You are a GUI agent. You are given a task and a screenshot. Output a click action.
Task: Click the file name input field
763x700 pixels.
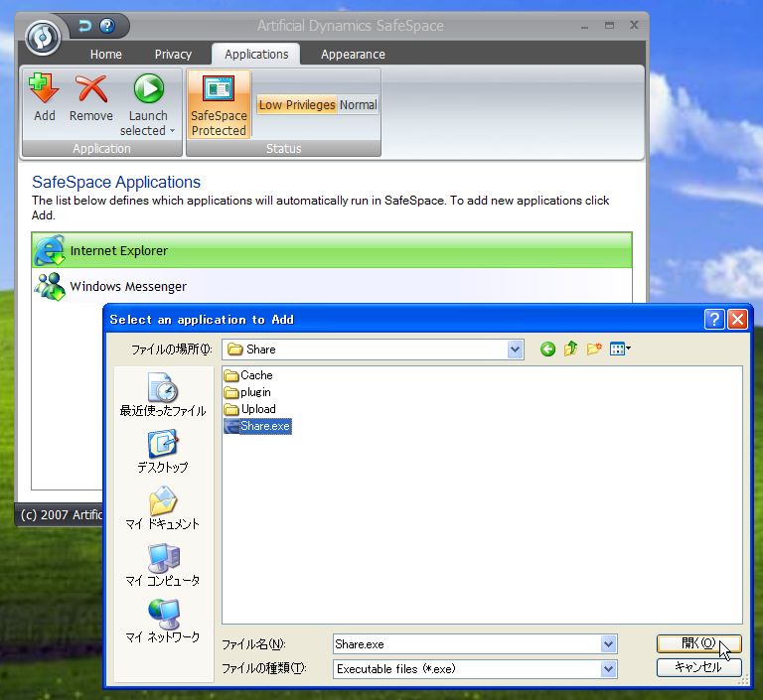tap(467, 644)
